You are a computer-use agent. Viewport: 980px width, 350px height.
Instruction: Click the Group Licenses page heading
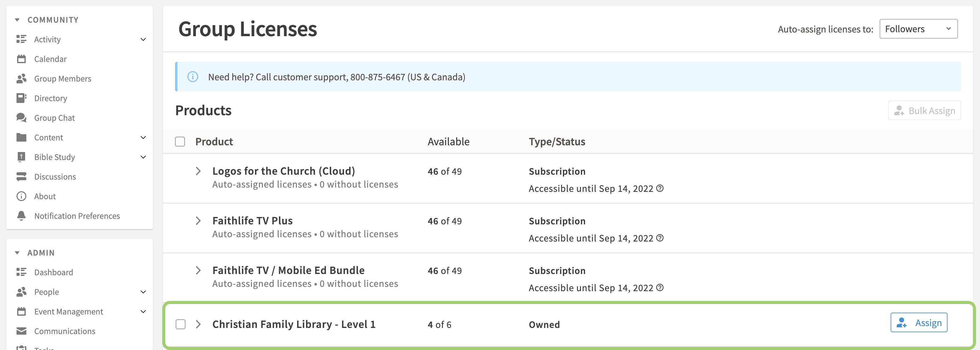pos(248,29)
